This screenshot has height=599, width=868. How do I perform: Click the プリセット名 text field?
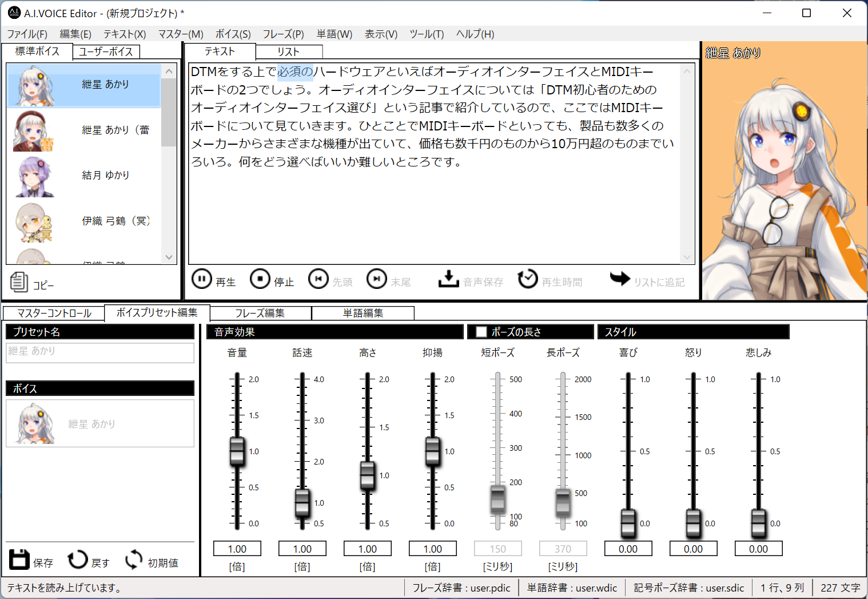point(100,352)
